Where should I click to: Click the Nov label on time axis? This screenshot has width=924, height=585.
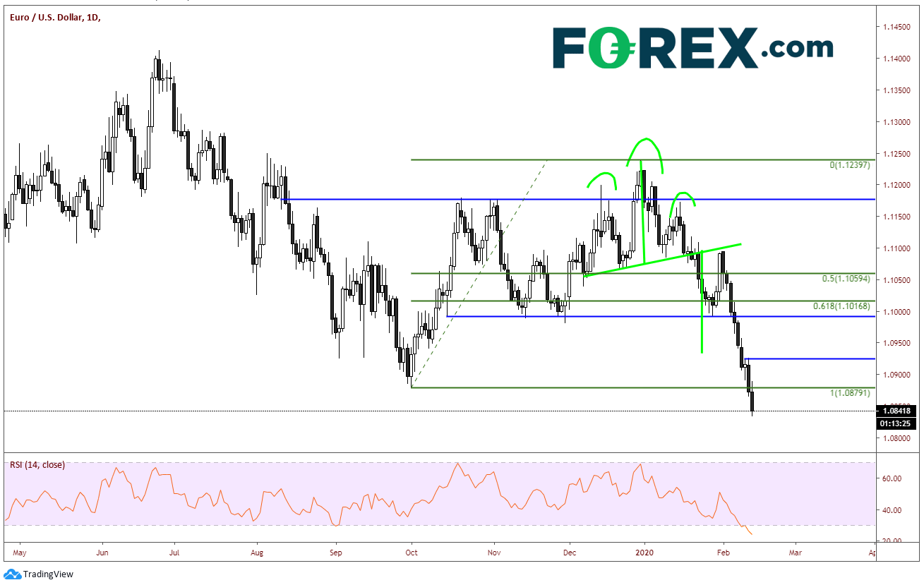pyautogui.click(x=495, y=555)
